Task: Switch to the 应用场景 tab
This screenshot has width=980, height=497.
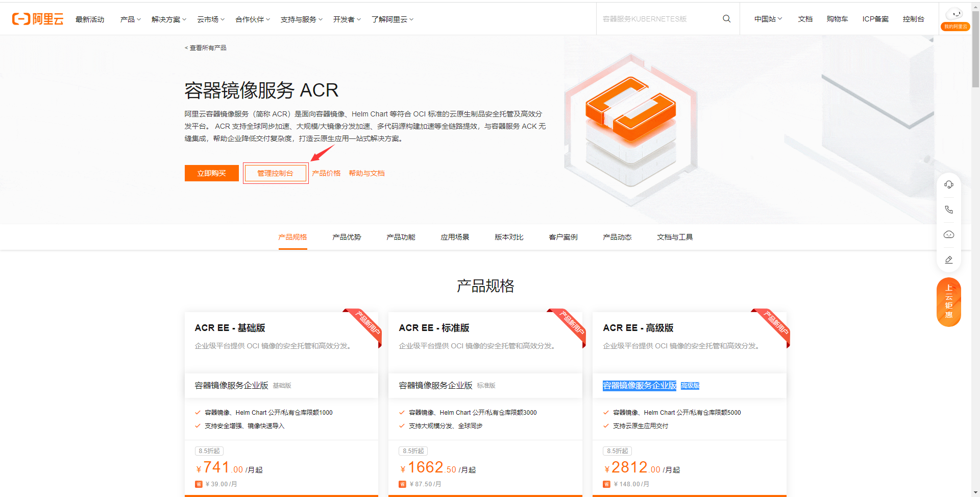Action: pos(455,237)
